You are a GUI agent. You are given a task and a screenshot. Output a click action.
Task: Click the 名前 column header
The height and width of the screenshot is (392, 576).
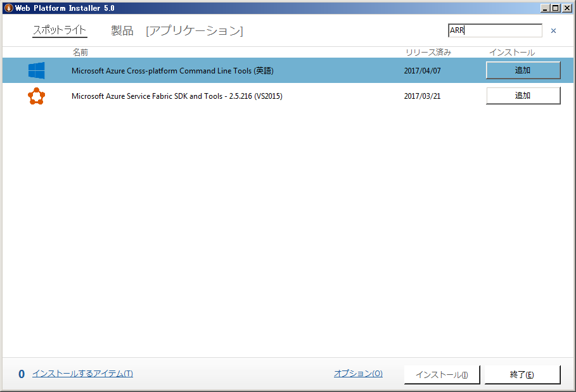click(x=80, y=53)
